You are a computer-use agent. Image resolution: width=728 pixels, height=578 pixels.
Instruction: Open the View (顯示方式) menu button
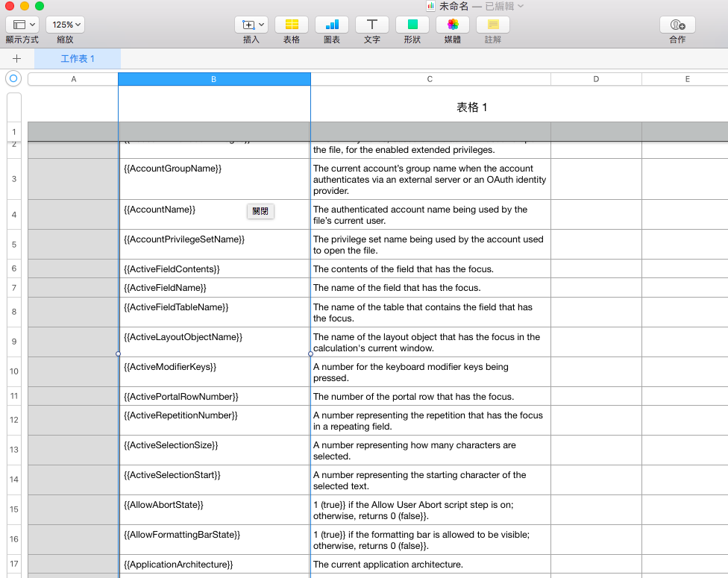pyautogui.click(x=22, y=25)
